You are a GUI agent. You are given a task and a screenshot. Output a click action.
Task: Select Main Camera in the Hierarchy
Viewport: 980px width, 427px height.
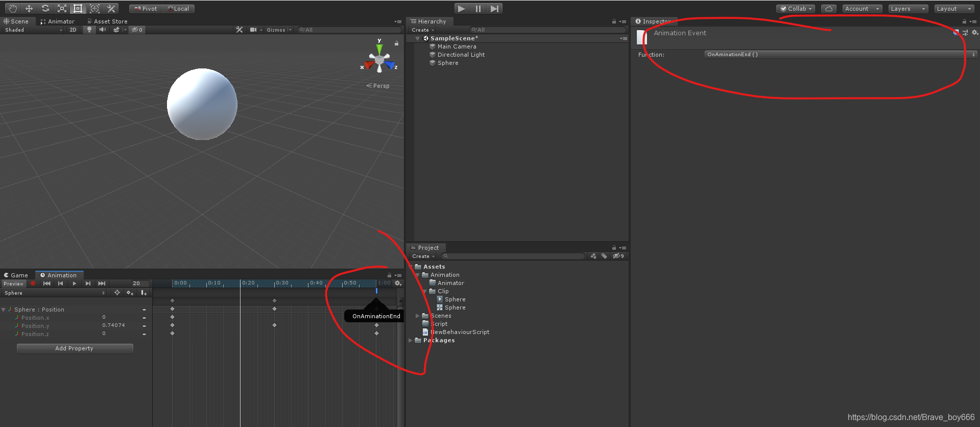tap(457, 46)
